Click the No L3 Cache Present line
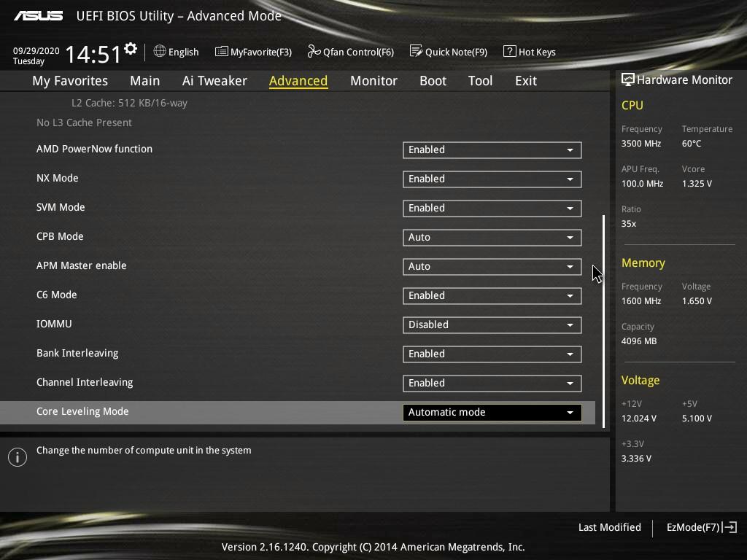Screen dimensions: 747x560 pyautogui.click(x=84, y=122)
